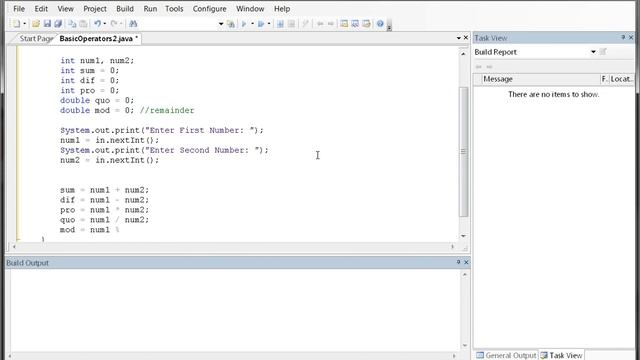
Task: Click the grayed stop icon beside the debug icon
Action: coord(291,24)
